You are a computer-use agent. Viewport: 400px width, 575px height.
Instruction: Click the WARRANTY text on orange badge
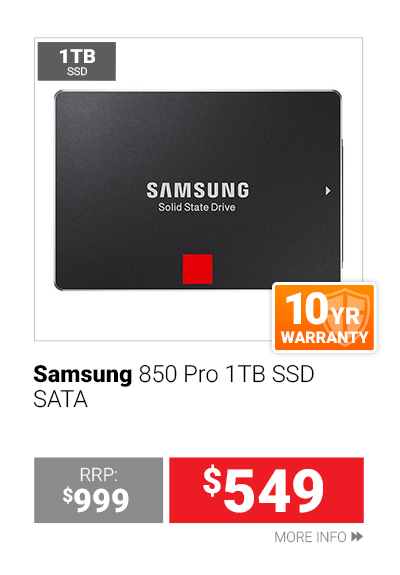[x=324, y=337]
